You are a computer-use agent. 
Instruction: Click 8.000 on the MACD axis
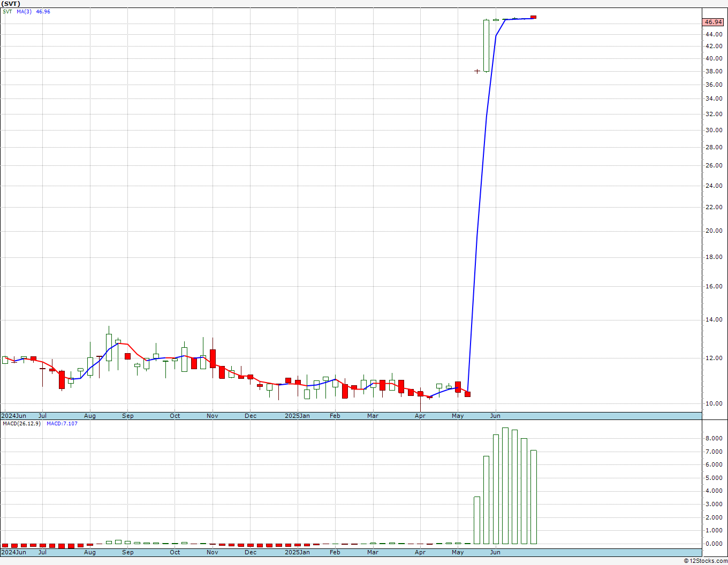(714, 438)
